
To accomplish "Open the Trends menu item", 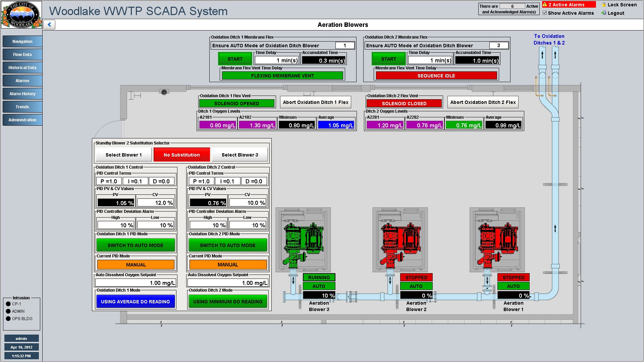I will tap(22, 107).
